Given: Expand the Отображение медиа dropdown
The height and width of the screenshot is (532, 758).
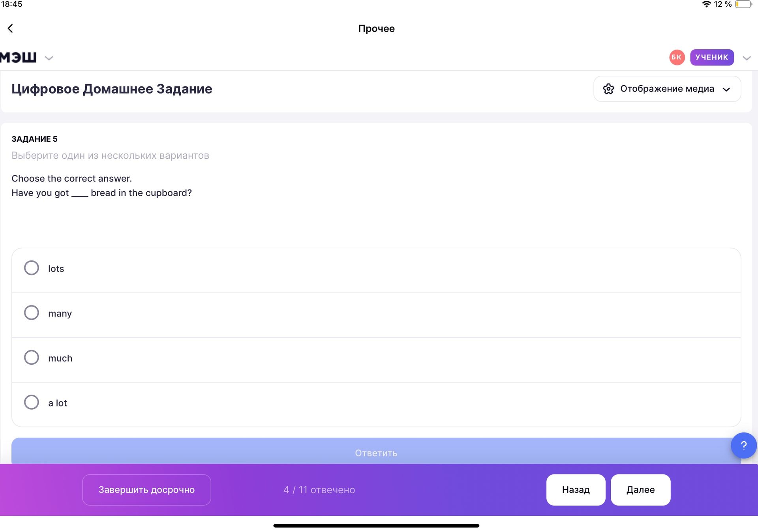Looking at the screenshot, I should pyautogui.click(x=667, y=89).
